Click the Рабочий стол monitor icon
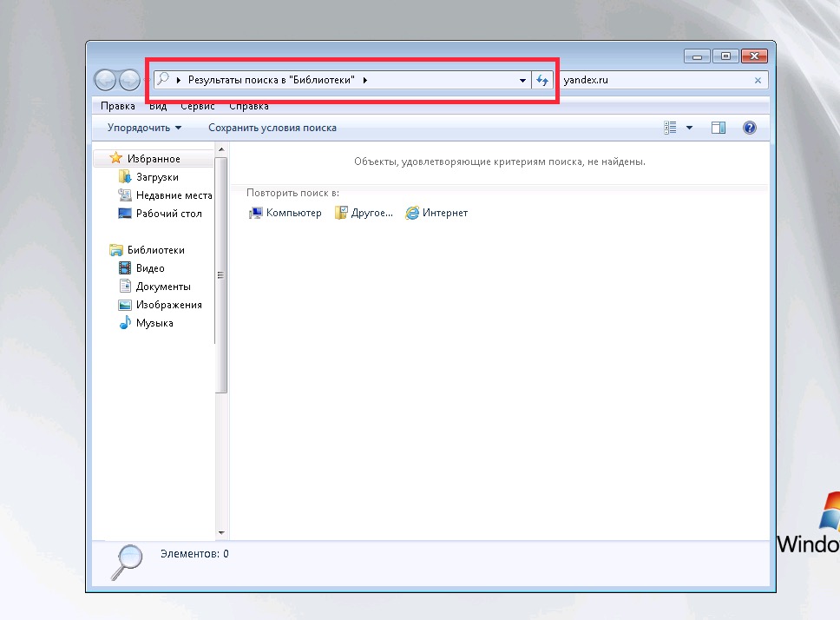This screenshot has width=840, height=620. tap(124, 214)
